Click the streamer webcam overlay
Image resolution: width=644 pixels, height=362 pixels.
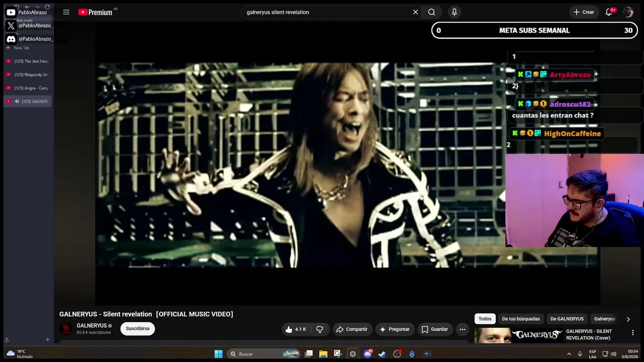(575, 200)
